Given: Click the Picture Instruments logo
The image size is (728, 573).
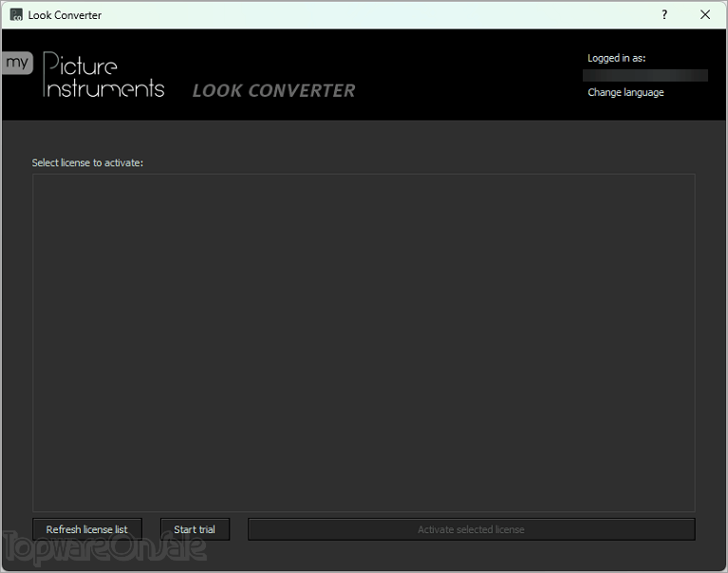Looking at the screenshot, I should (103, 75).
